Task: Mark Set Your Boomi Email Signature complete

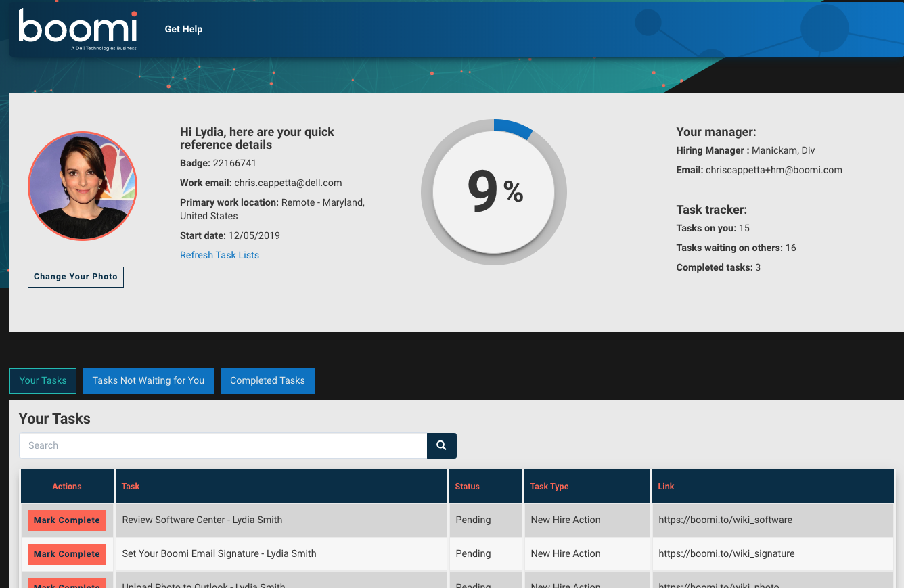Action: 66,554
